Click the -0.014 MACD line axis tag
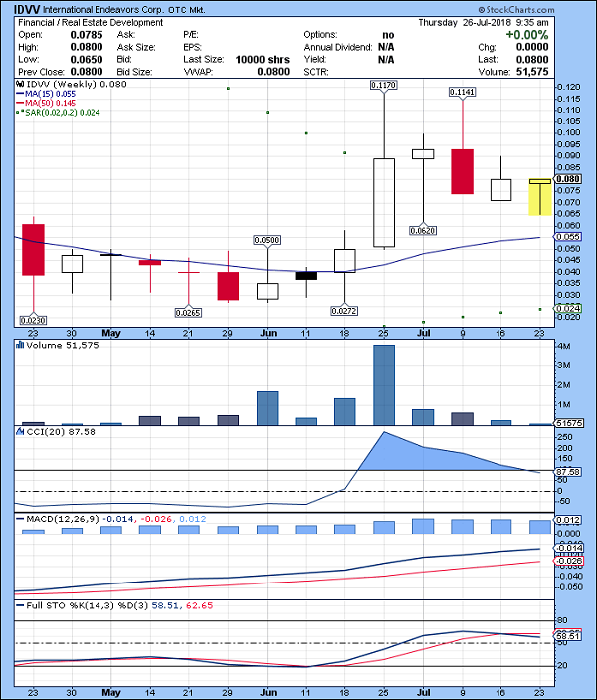Image resolution: width=597 pixels, height=700 pixels. point(569,548)
